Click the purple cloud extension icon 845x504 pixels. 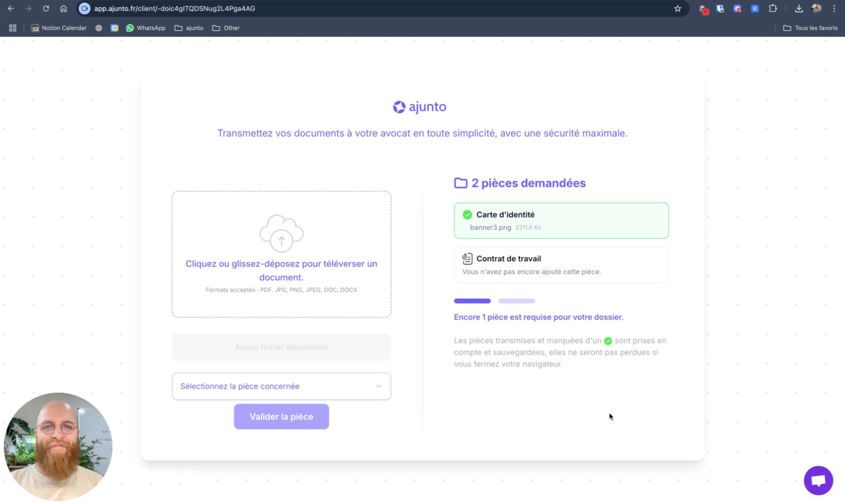[737, 9]
